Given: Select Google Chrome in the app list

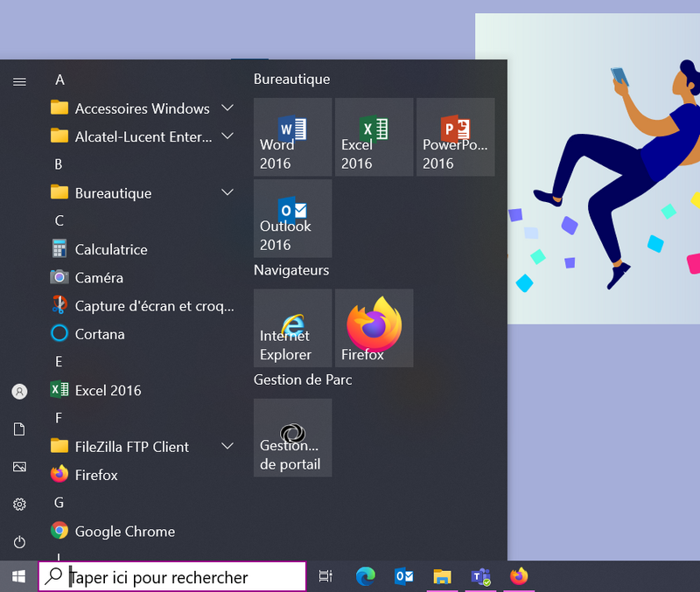Looking at the screenshot, I should point(124,531).
